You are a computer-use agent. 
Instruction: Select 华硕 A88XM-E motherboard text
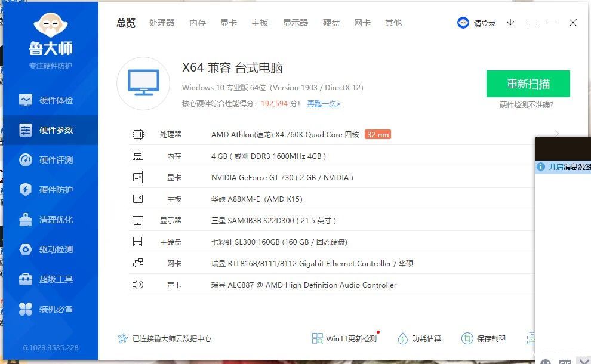(x=257, y=199)
